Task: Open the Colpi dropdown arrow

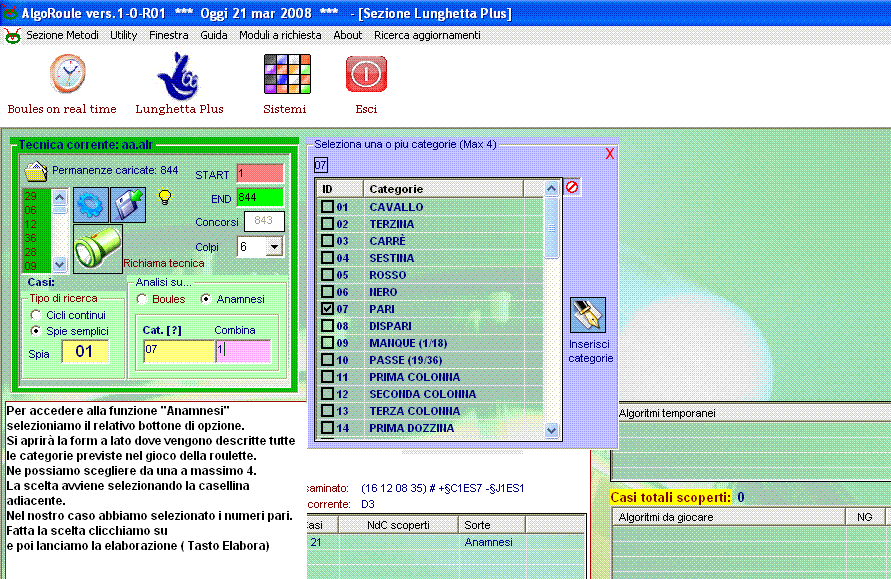Action: pos(274,247)
